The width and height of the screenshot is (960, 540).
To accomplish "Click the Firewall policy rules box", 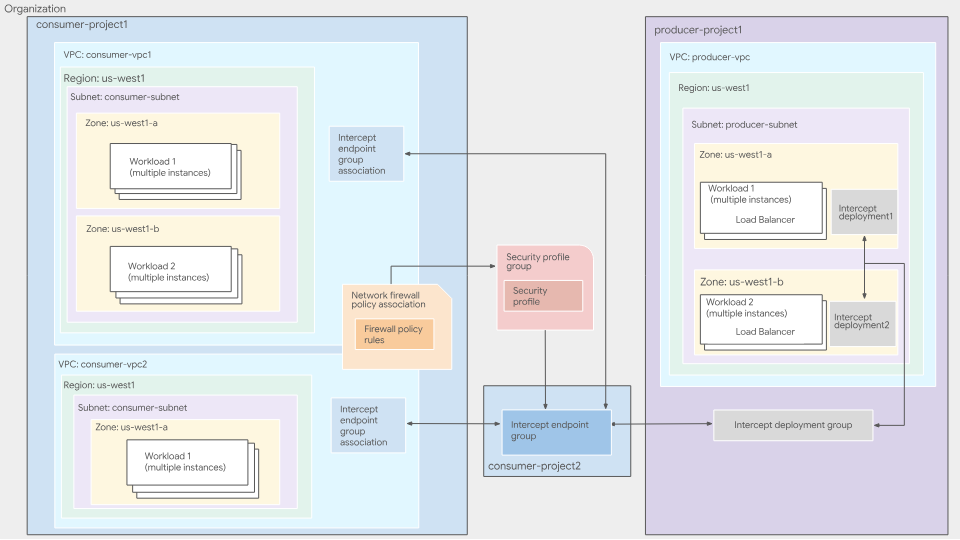I will [x=394, y=334].
